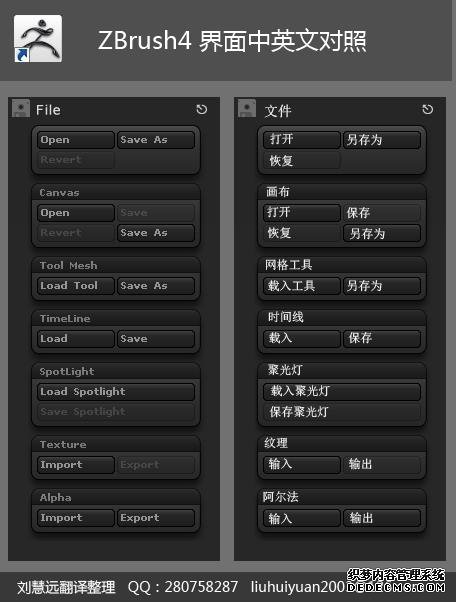
Task: Select the 阿尔法 section header
Action: coord(342,497)
